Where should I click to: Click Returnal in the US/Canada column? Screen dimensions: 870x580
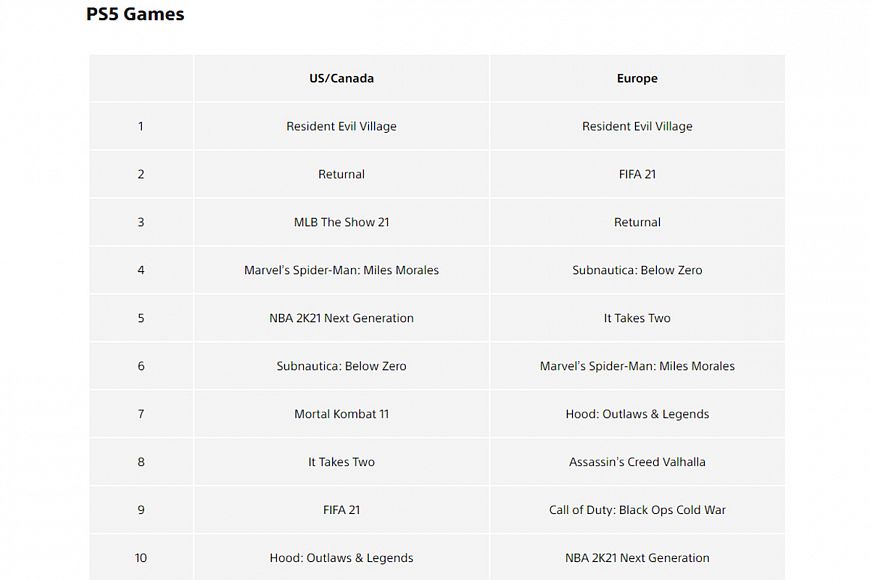341,174
